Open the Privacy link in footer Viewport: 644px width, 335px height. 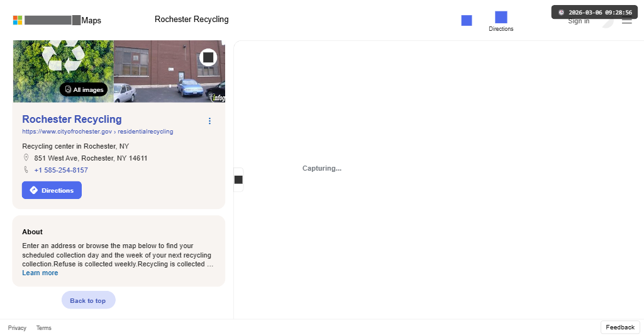(x=17, y=328)
